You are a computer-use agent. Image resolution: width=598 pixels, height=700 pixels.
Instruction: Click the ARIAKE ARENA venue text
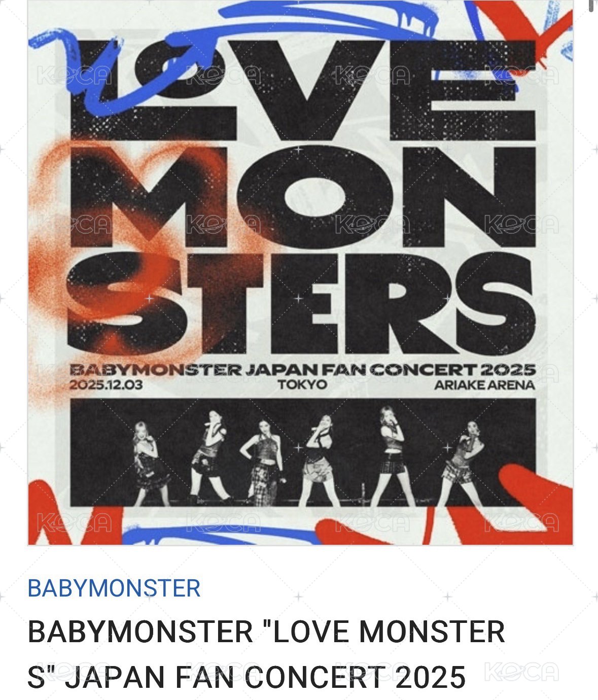point(484,385)
